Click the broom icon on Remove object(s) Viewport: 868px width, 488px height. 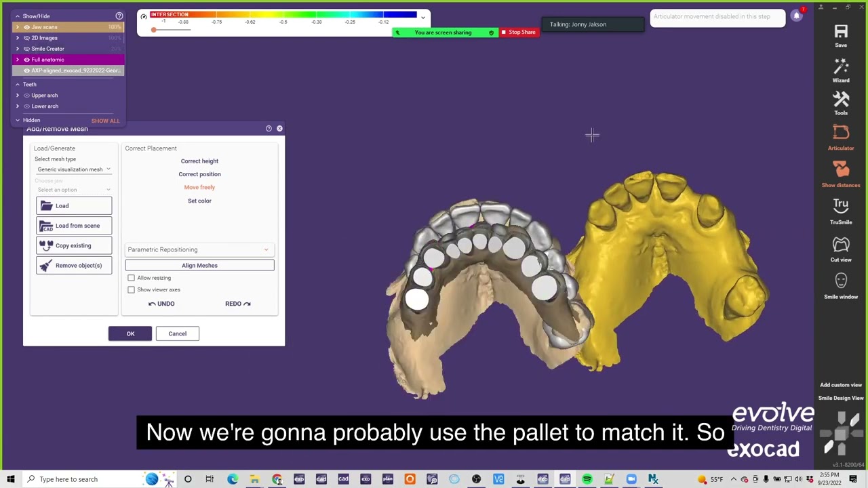(x=45, y=265)
